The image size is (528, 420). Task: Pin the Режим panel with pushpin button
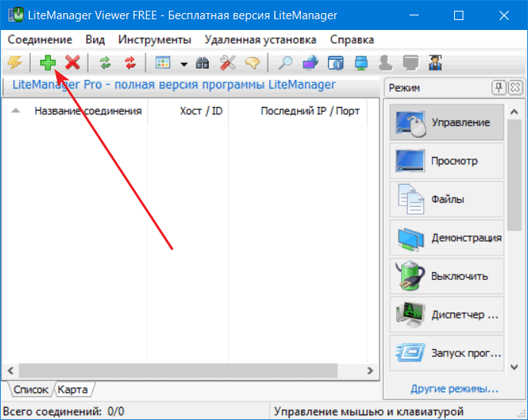500,88
